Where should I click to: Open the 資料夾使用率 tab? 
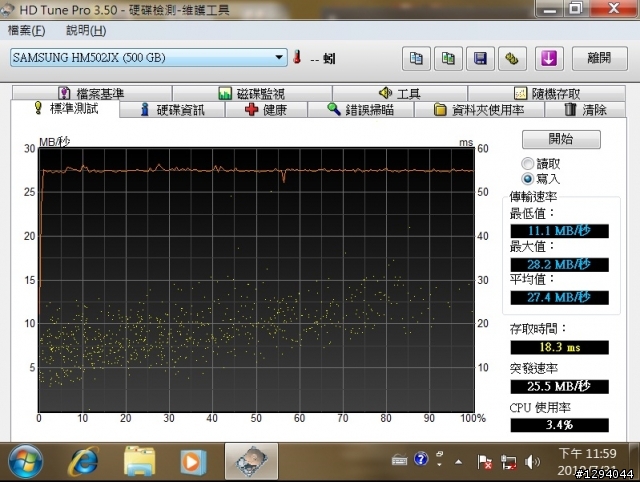(479, 110)
